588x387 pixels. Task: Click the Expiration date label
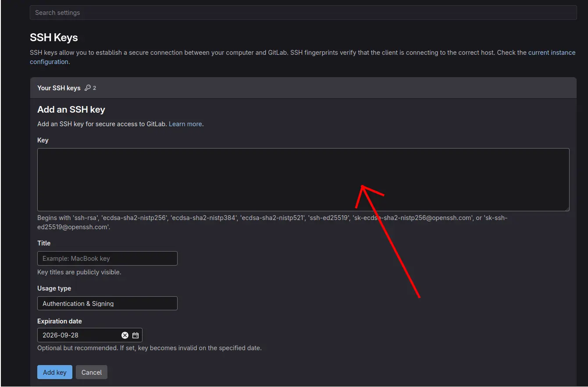point(60,321)
